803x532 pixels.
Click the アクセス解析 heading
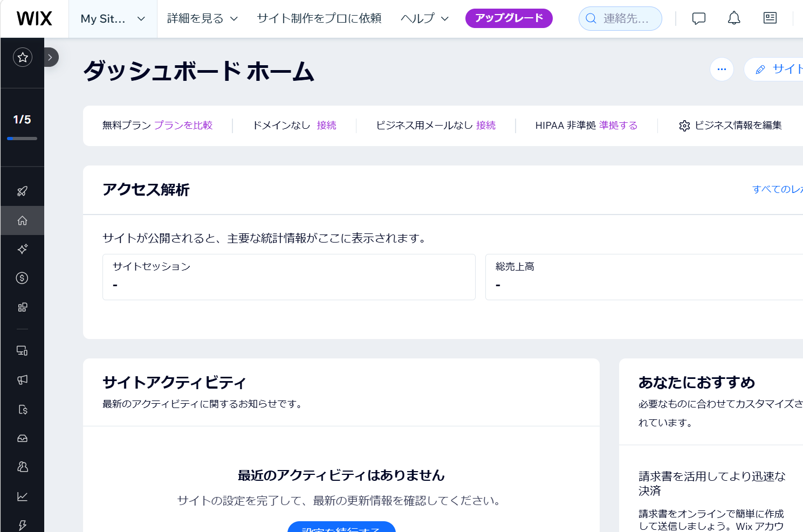(146, 190)
